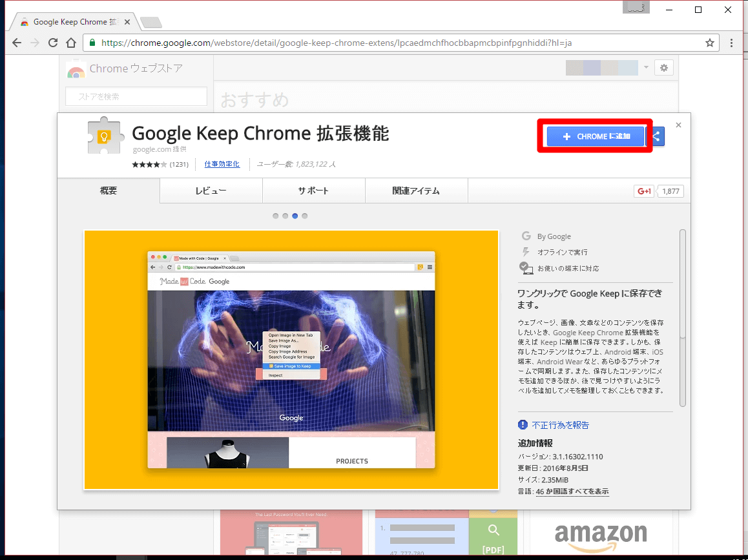The image size is (748, 560).
Task: Click the home icon in the browser toolbar
Action: (71, 43)
